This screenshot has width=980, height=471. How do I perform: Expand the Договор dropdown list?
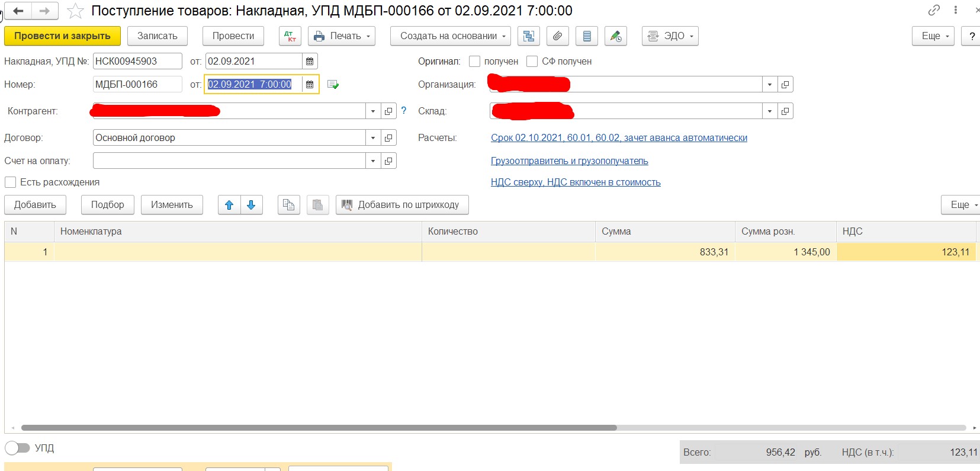pyautogui.click(x=372, y=138)
